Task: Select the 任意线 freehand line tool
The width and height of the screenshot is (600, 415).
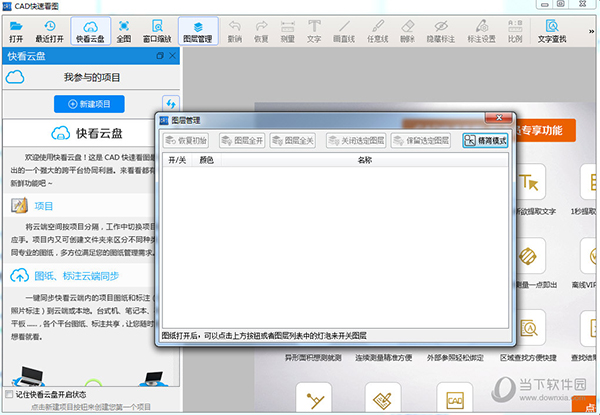Action: (377, 31)
